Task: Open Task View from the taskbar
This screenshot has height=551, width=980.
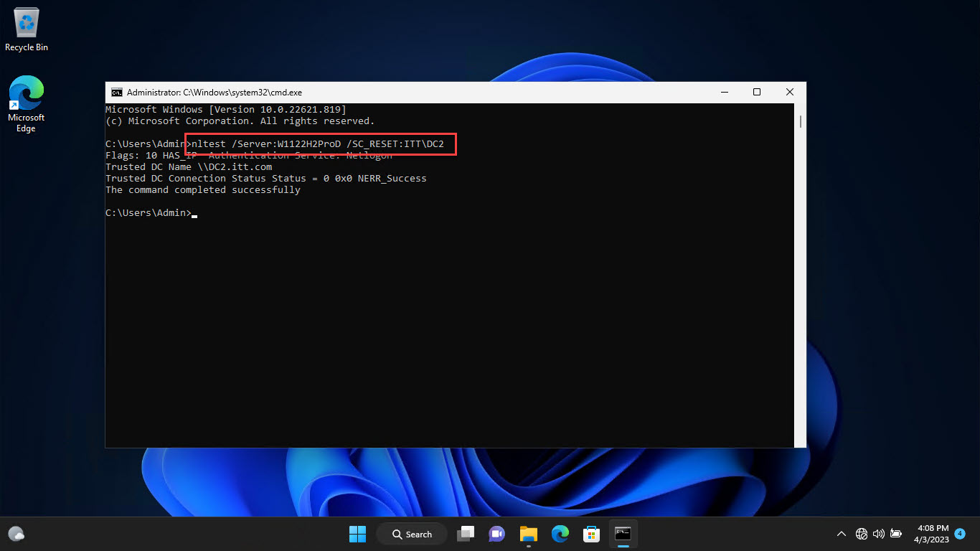Action: 465,534
